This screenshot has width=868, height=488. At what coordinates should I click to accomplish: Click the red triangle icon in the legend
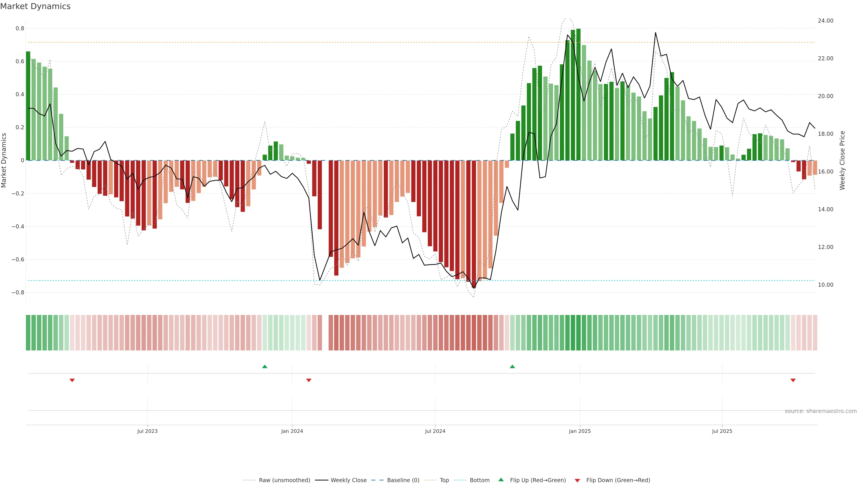tap(577, 480)
